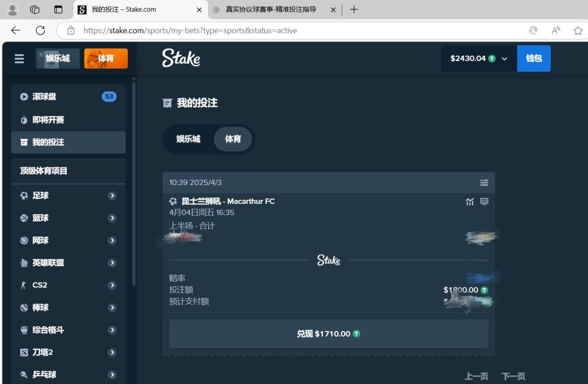This screenshot has width=588, height=384.
Task: Go to previous page 上一页
Action: [x=476, y=376]
